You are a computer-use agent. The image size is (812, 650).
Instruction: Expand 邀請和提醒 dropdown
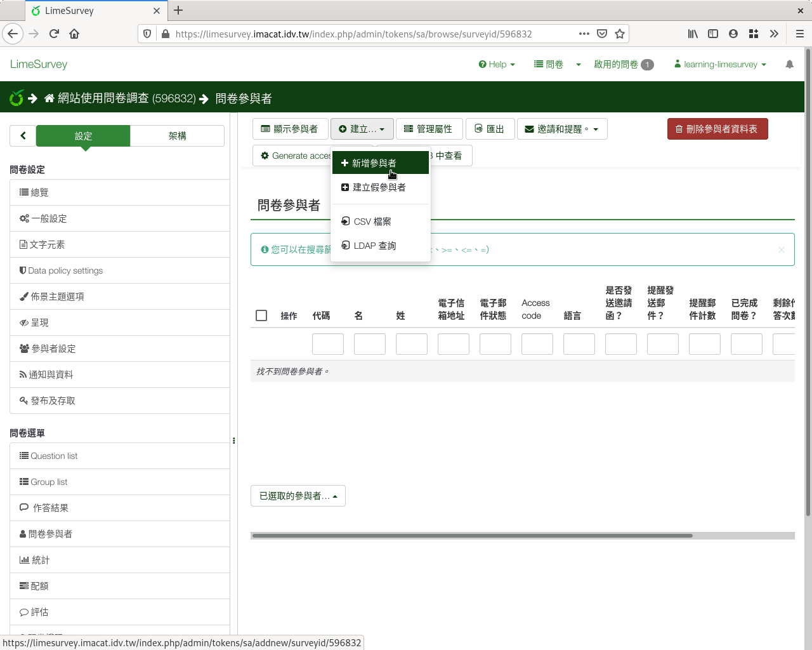pyautogui.click(x=562, y=129)
